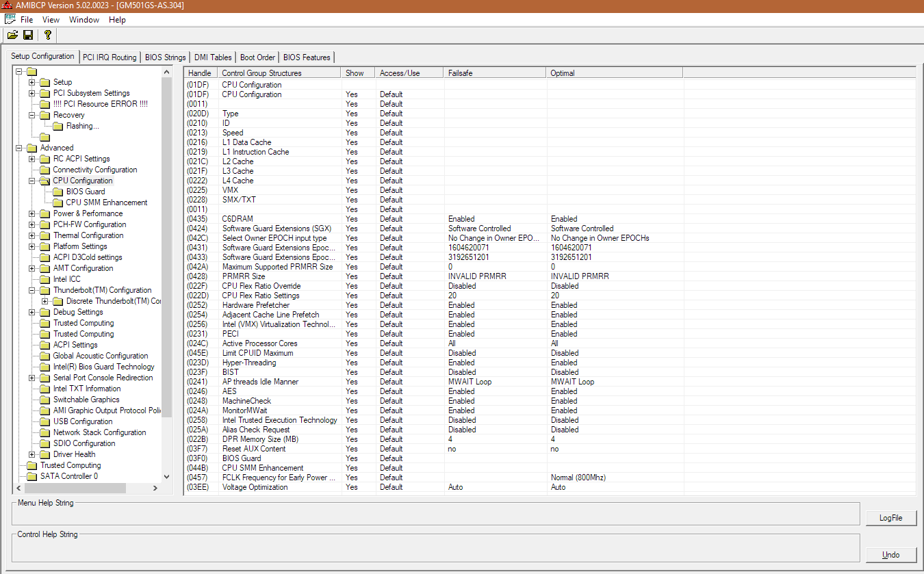Select the Connectivity Configuration folder icon
The height and width of the screenshot is (574, 924).
click(44, 170)
